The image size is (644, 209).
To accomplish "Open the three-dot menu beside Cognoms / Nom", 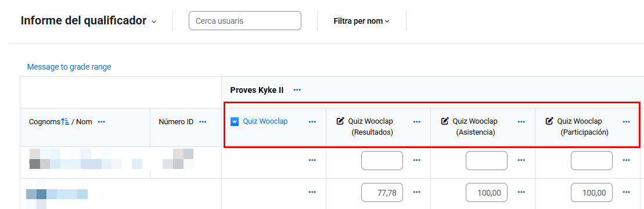I will pyautogui.click(x=102, y=121).
